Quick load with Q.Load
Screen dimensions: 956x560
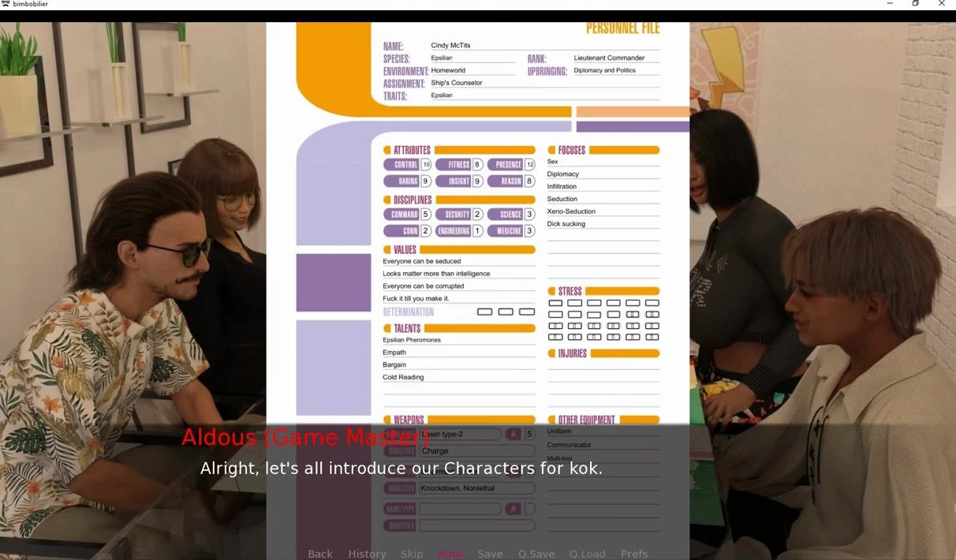(x=588, y=554)
